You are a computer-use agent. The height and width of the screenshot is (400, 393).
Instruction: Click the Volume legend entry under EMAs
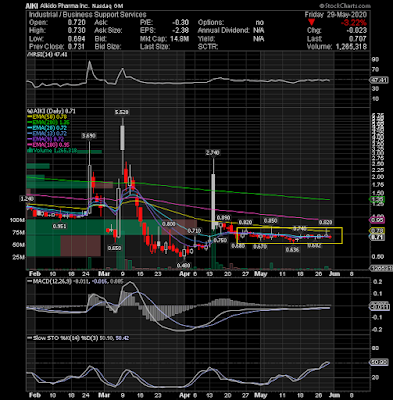pos(52,151)
